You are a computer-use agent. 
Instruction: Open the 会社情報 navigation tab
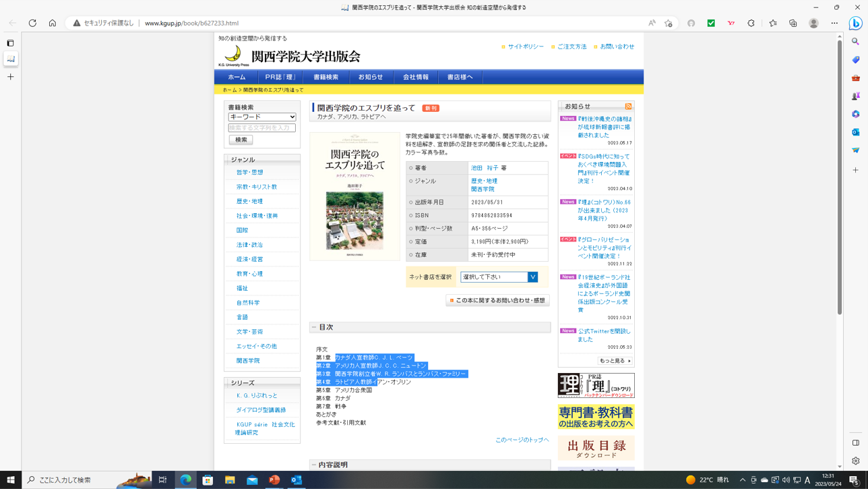coord(416,77)
